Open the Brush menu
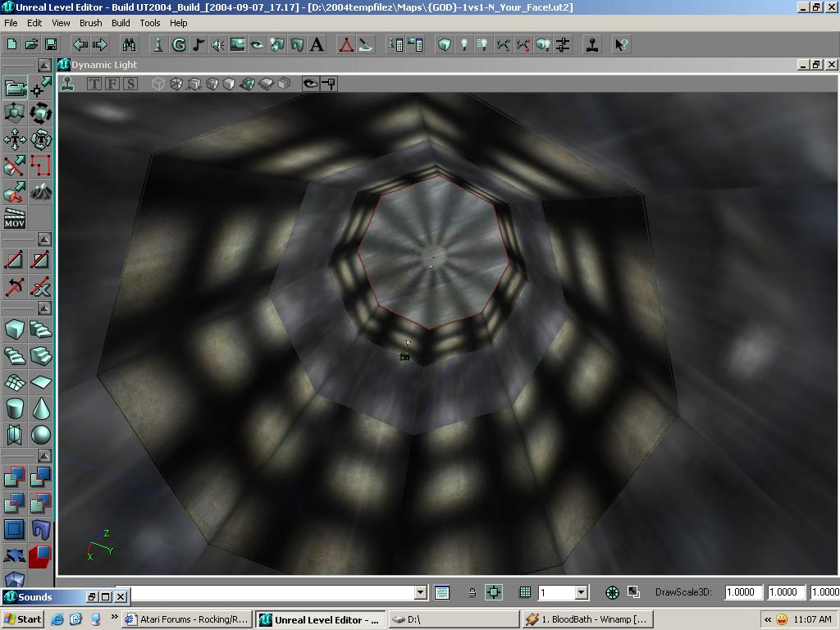The height and width of the screenshot is (630, 840). click(x=90, y=23)
